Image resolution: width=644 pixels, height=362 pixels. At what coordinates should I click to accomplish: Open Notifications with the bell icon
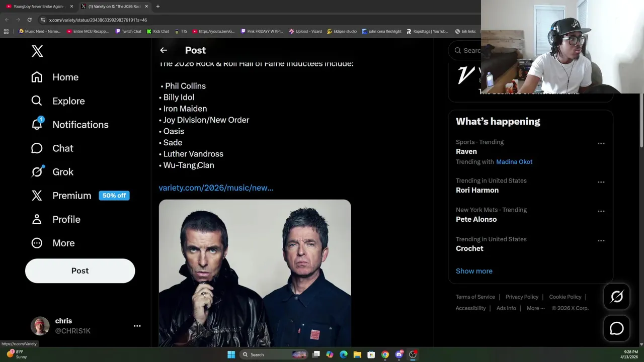[69, 125]
